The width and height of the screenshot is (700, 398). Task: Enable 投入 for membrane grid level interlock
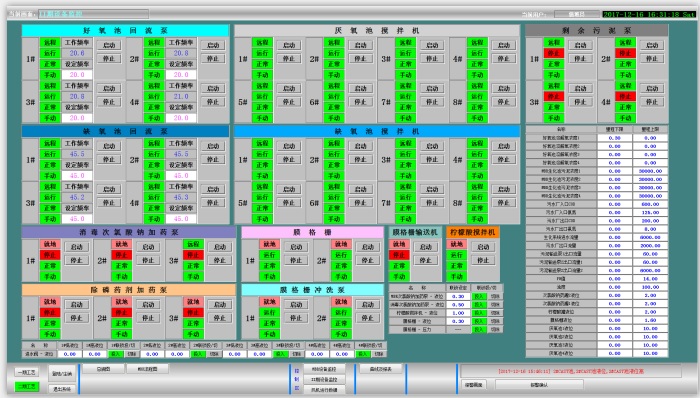479,321
